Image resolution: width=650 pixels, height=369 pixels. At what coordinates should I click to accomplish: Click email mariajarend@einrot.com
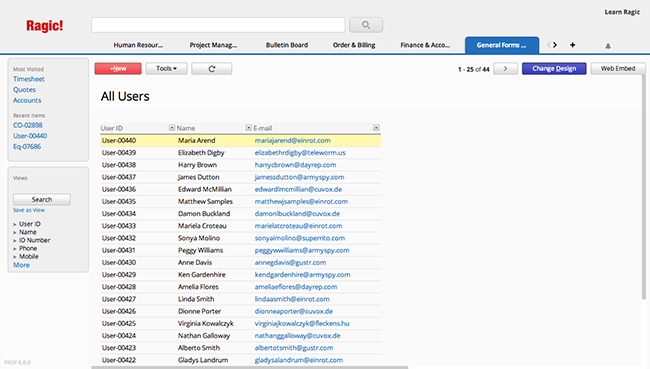[x=292, y=141]
